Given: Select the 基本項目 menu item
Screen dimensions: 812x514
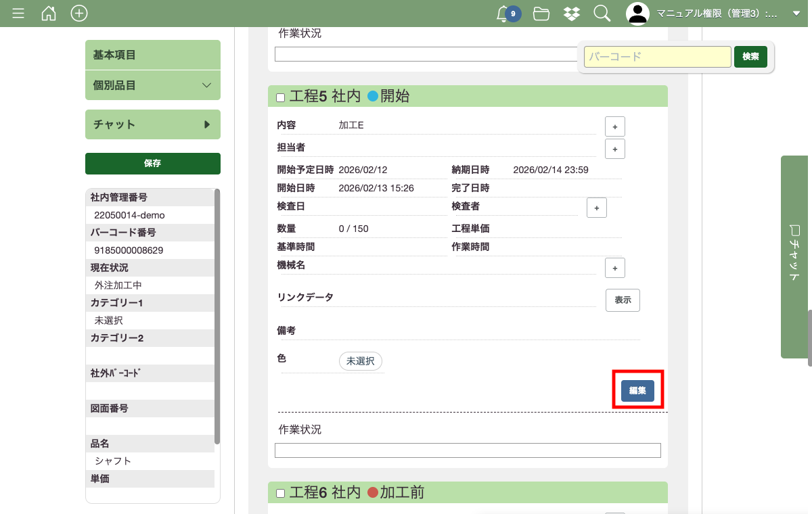Looking at the screenshot, I should point(153,55).
